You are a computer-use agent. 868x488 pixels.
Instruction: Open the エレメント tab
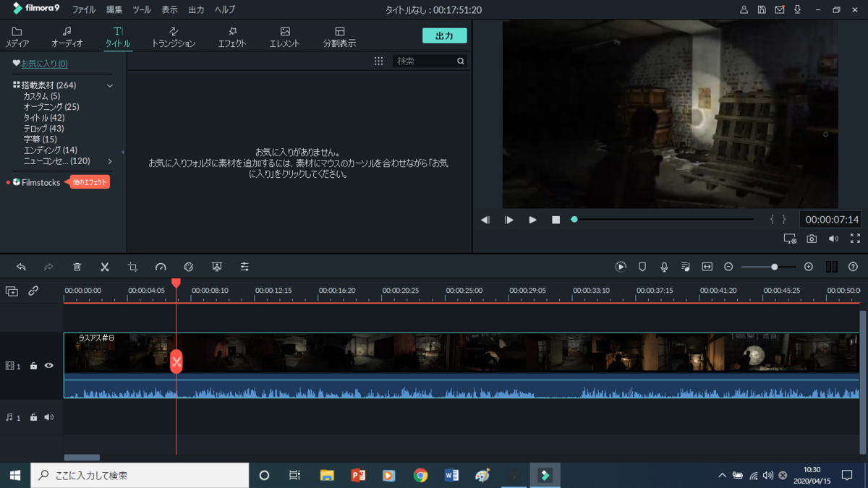(285, 38)
